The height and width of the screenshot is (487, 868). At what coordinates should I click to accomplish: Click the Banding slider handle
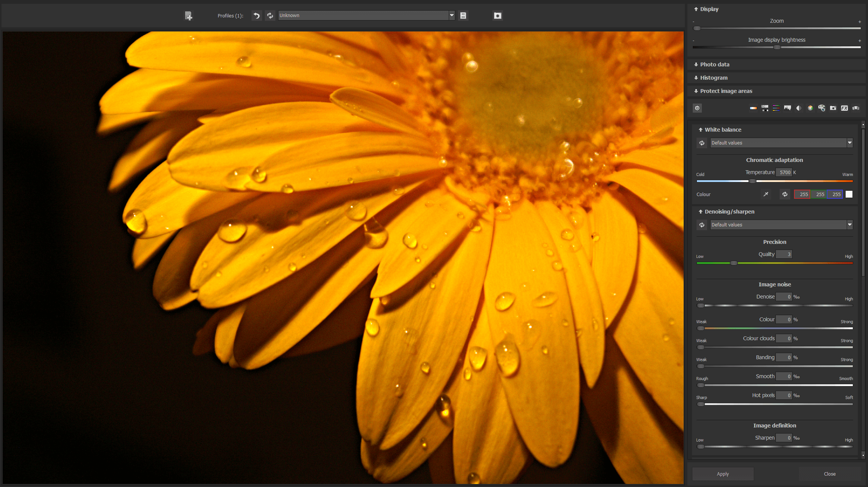pos(701,366)
